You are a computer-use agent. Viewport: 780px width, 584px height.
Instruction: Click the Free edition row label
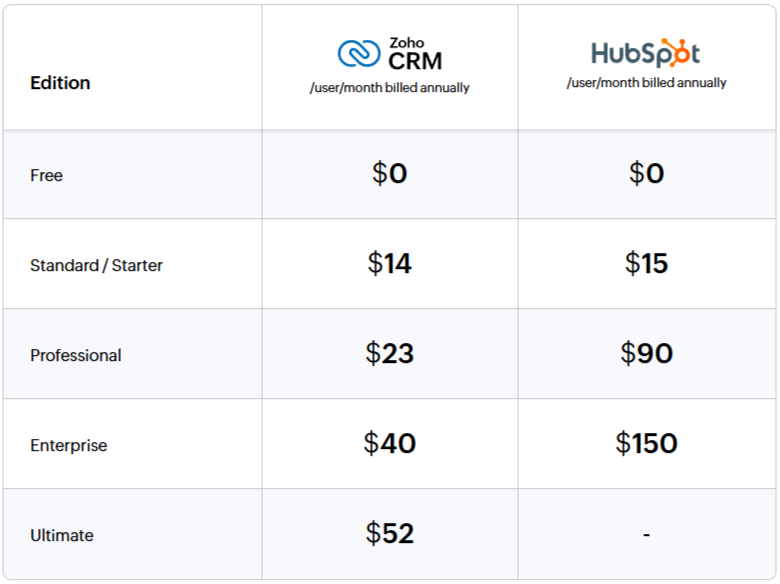(x=46, y=175)
